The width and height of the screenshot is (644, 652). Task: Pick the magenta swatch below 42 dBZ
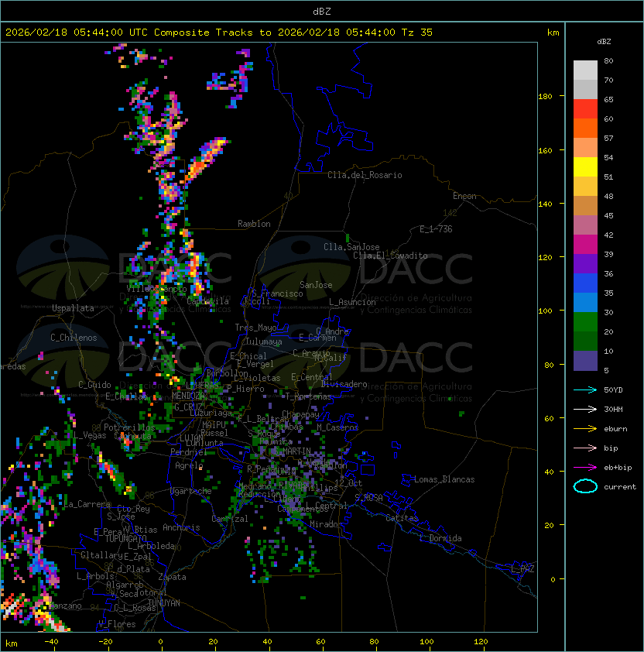click(x=585, y=245)
